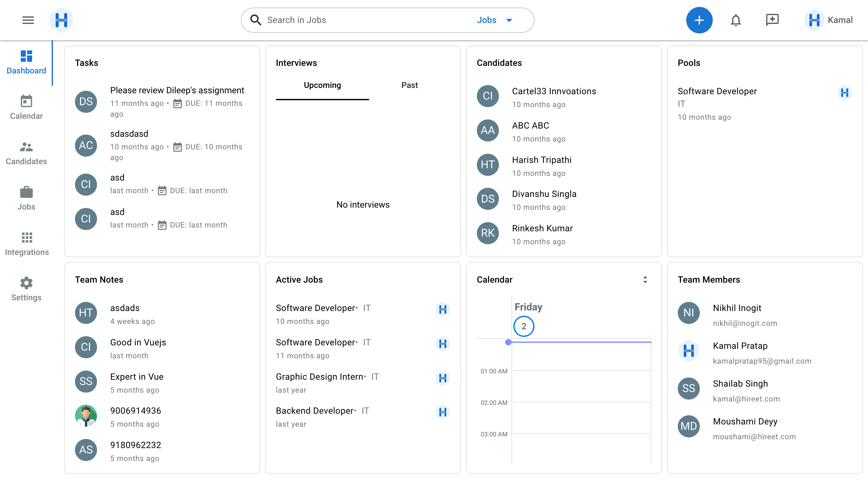The image size is (868, 484).
Task: Open team member Shailab Singh
Action: pos(740,384)
